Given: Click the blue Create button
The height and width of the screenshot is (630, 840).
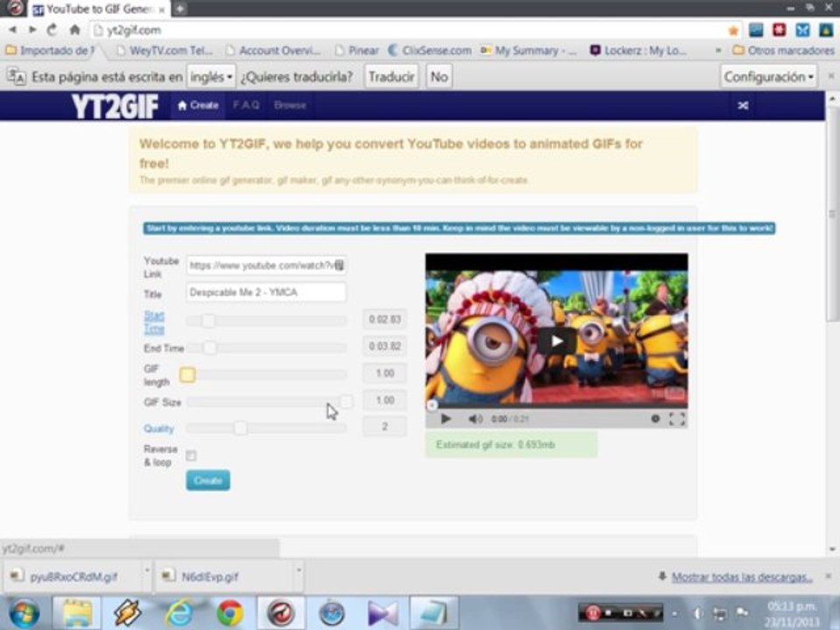Looking at the screenshot, I should pyautogui.click(x=208, y=480).
